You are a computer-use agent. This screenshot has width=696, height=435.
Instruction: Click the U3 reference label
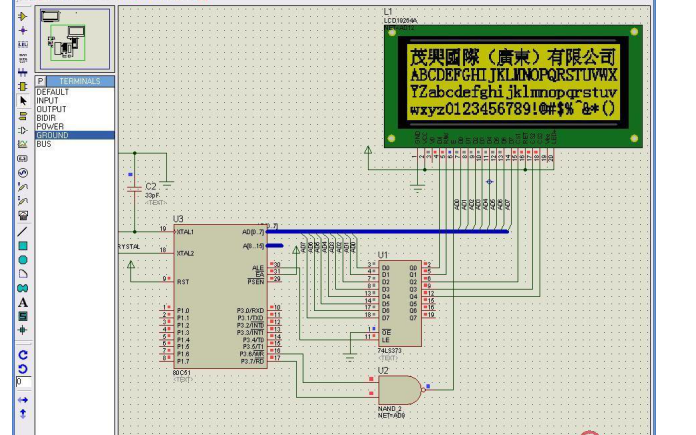[x=178, y=219]
